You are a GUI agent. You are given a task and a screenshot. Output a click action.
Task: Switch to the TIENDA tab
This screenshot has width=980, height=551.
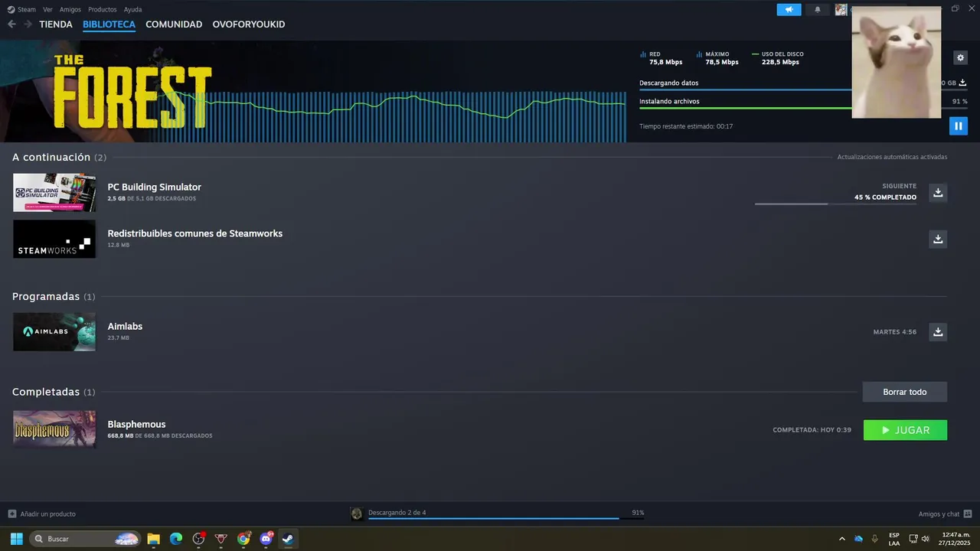[56, 24]
